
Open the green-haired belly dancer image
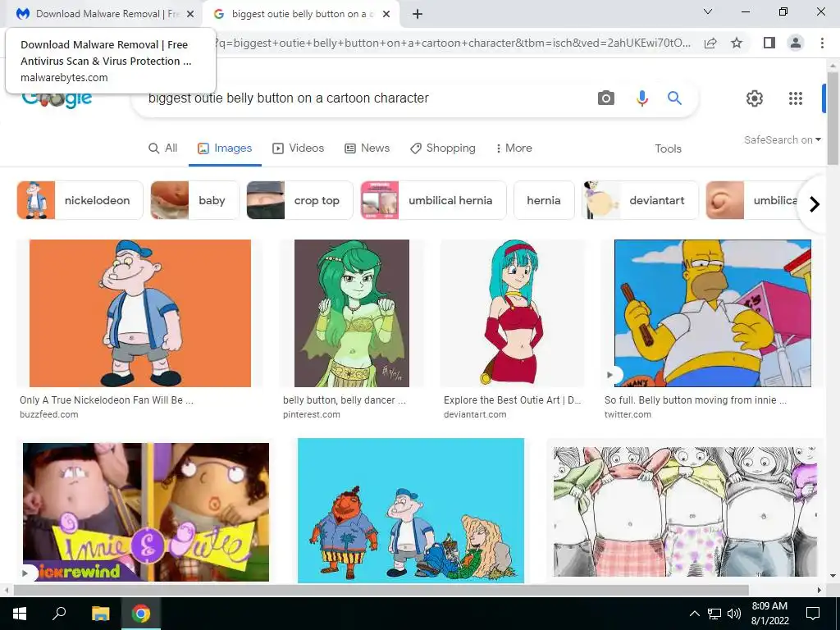tap(351, 313)
